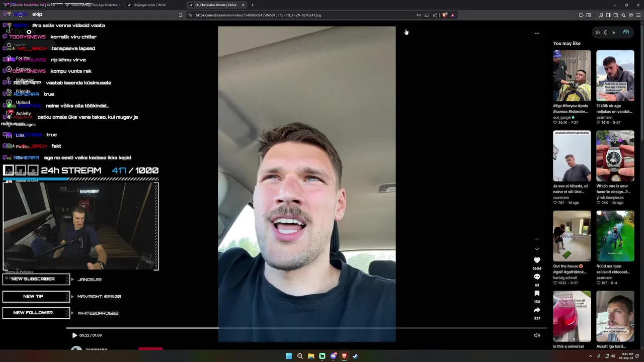Share the video using the arrow icon

coord(537,310)
